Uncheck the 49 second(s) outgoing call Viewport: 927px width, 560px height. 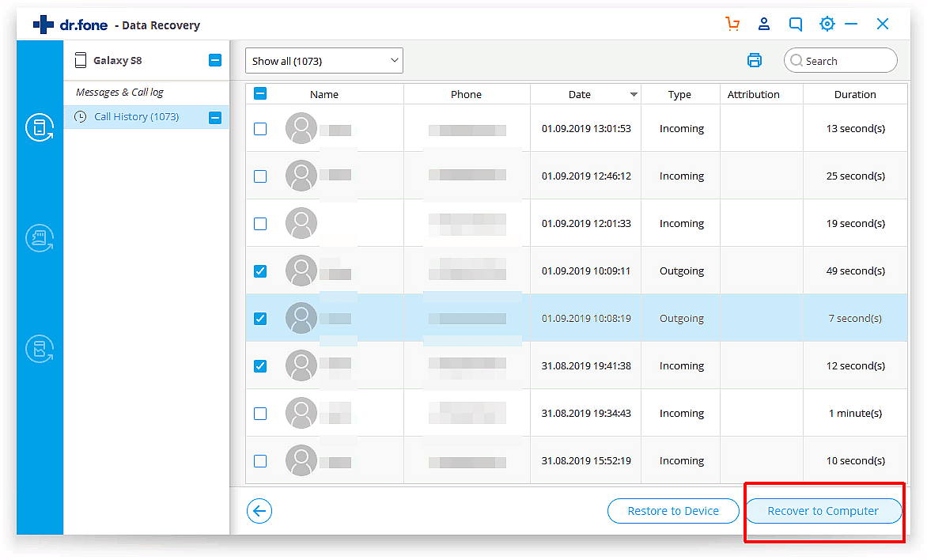260,271
